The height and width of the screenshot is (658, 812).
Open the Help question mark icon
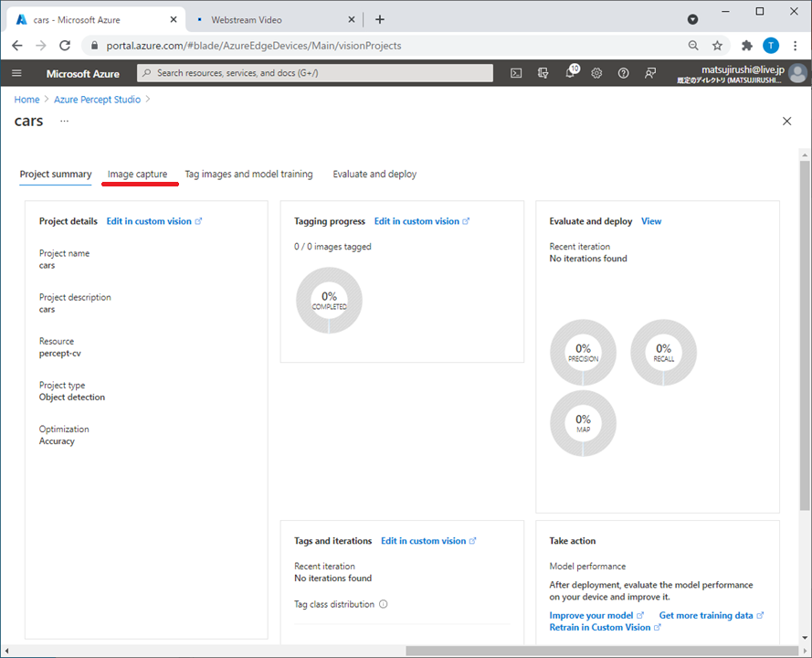624,73
